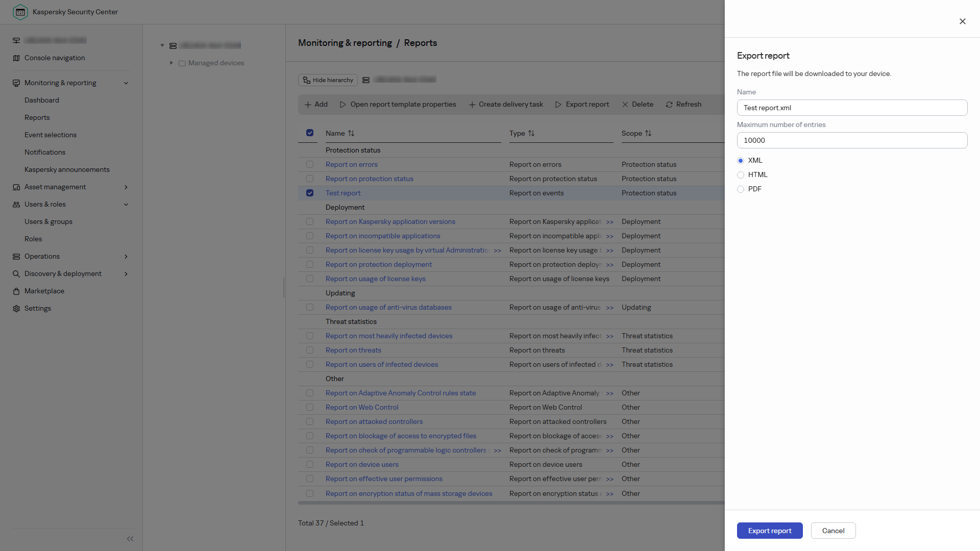Expand the Asset management chevron
Viewport: 980px width, 551px height.
click(126, 187)
